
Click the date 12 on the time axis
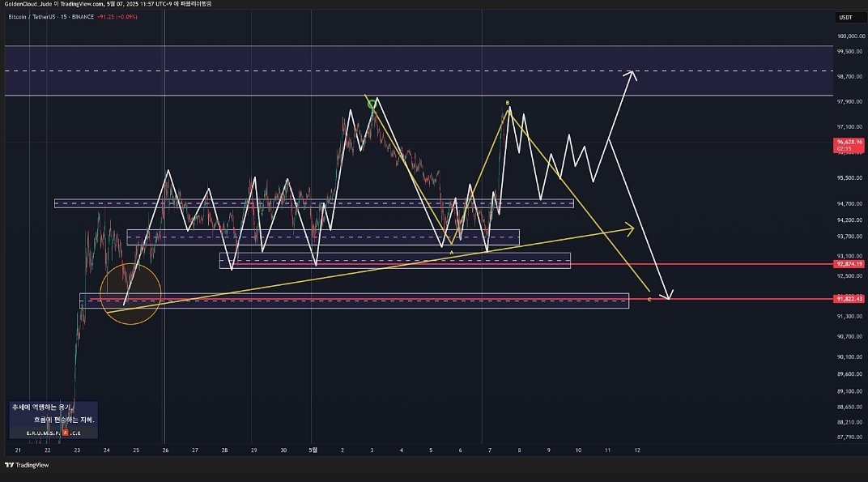click(x=637, y=450)
